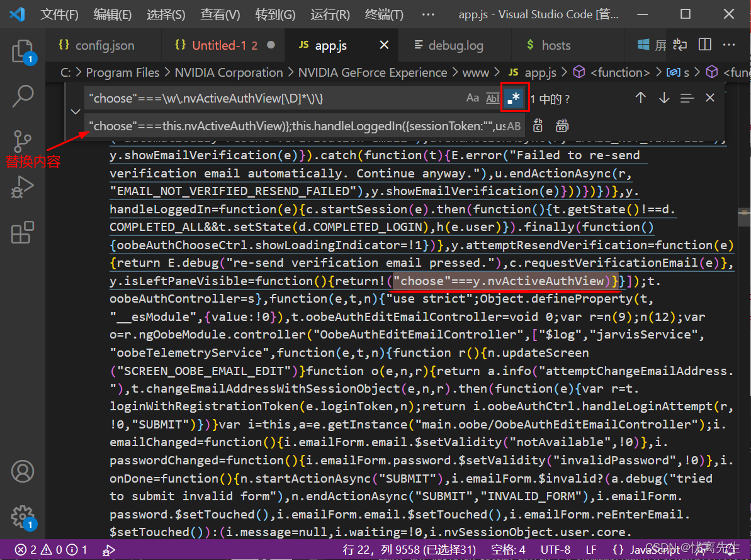Select NVIDIA Corporation in breadcrumb
This screenshot has width=751, height=560.
[x=229, y=73]
